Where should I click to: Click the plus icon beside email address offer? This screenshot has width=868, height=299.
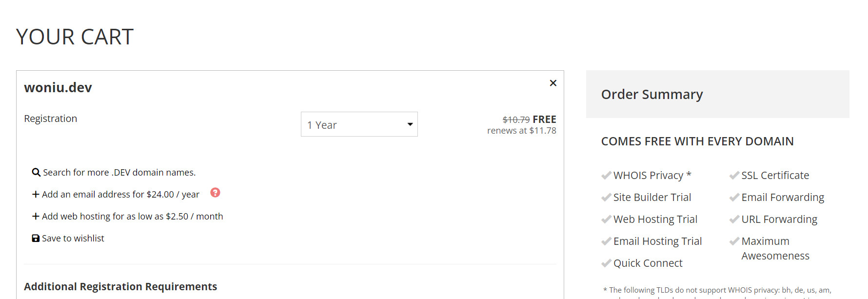pyautogui.click(x=36, y=195)
